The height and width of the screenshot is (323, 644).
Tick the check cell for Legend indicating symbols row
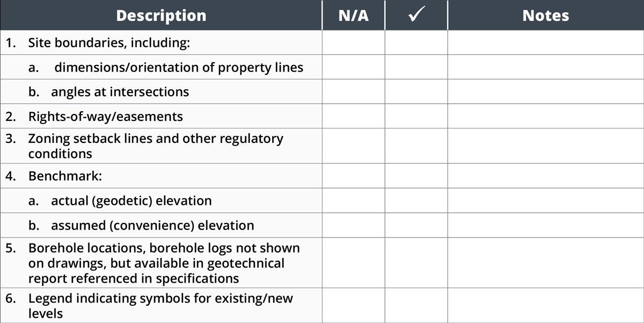(416, 305)
